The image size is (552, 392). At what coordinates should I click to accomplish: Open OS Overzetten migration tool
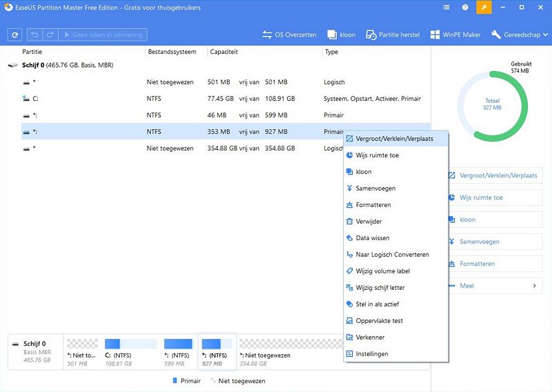pos(289,35)
